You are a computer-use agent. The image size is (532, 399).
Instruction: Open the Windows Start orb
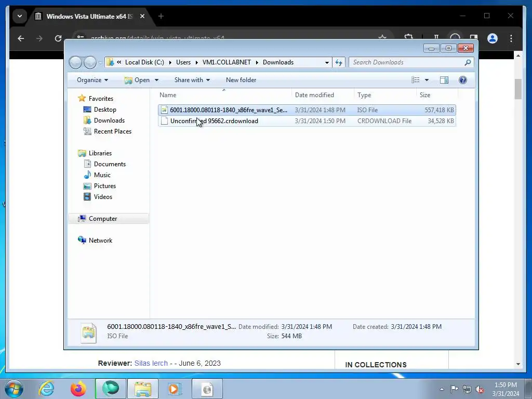[x=14, y=389]
